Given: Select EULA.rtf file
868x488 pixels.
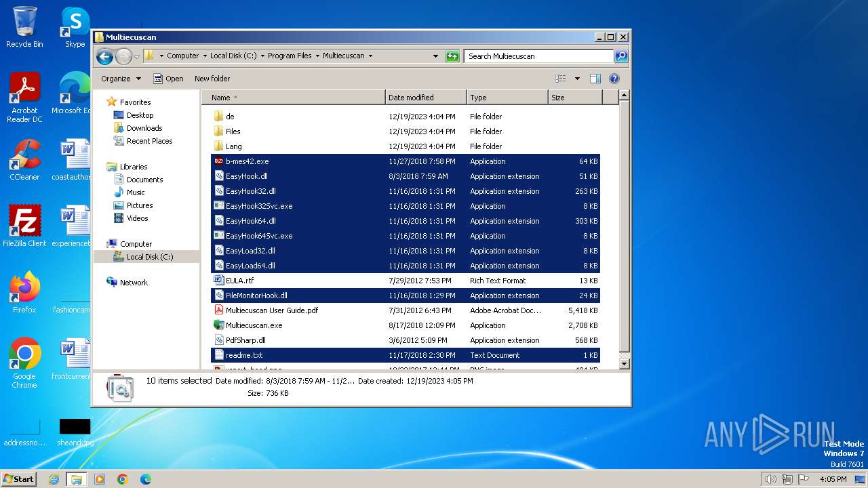Looking at the screenshot, I should tap(406, 281).
